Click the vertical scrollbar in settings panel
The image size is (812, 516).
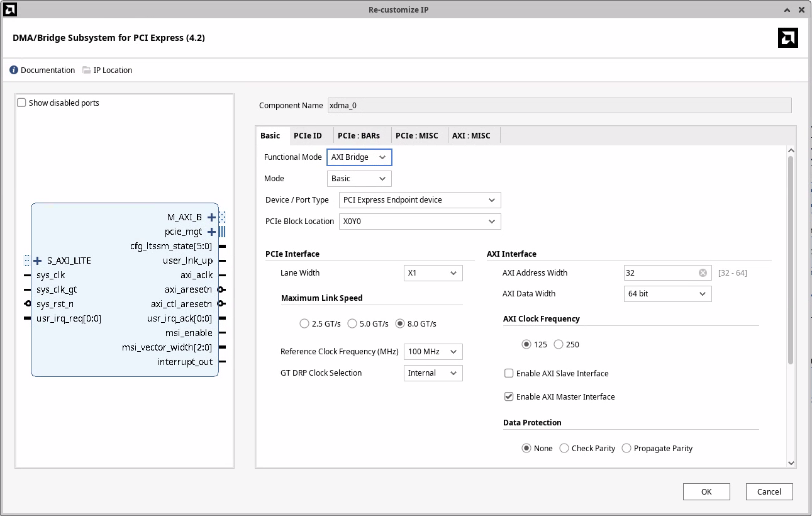pos(791,259)
